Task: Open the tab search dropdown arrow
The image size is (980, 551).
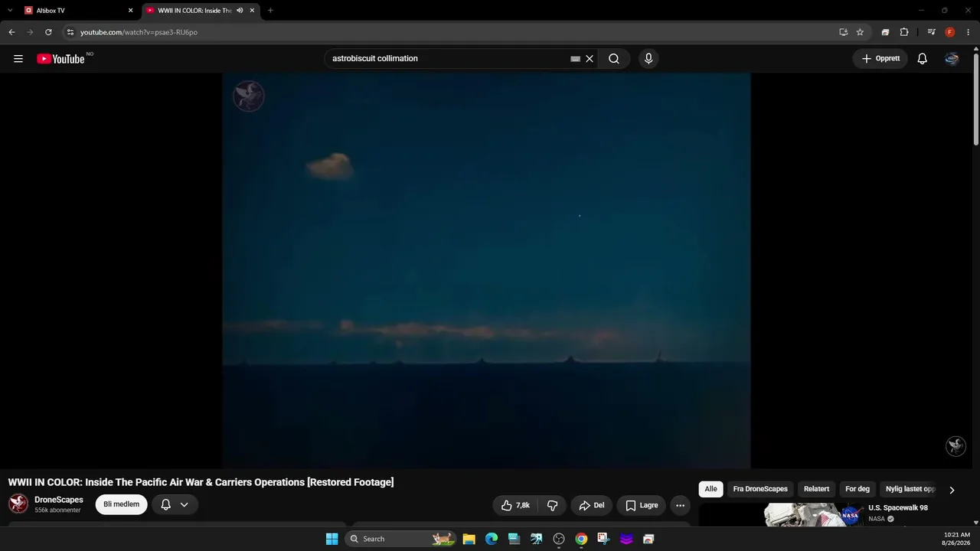Action: tap(10, 11)
